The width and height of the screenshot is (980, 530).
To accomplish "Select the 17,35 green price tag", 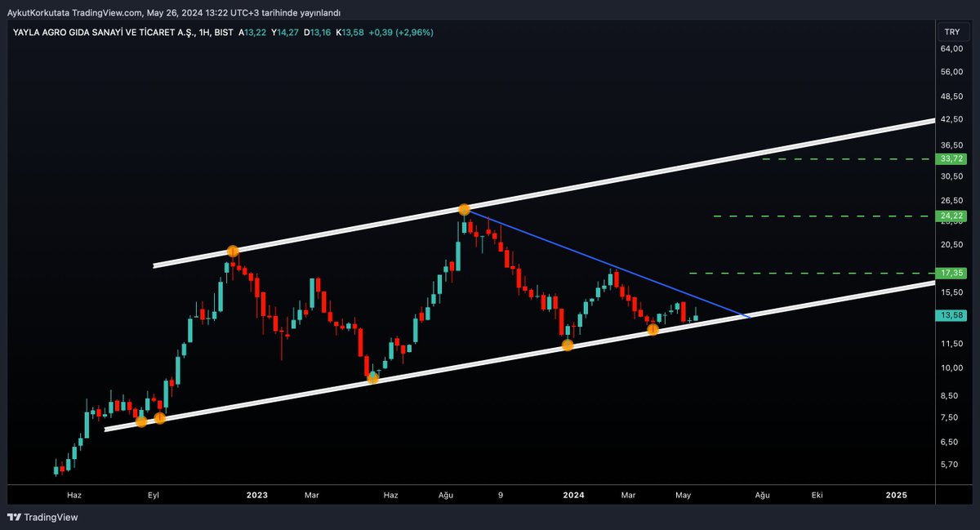I will point(951,273).
